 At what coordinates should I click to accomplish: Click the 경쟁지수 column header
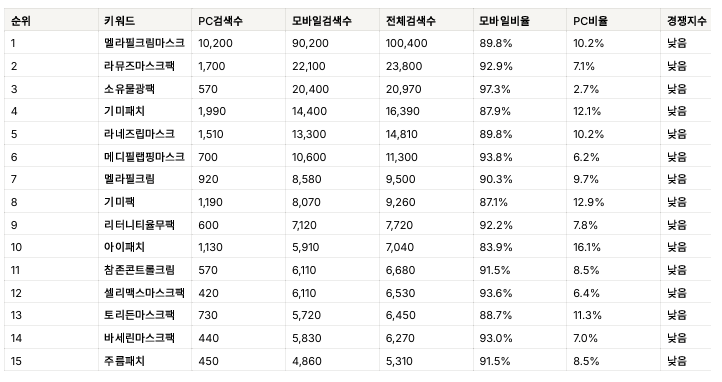tap(687, 21)
